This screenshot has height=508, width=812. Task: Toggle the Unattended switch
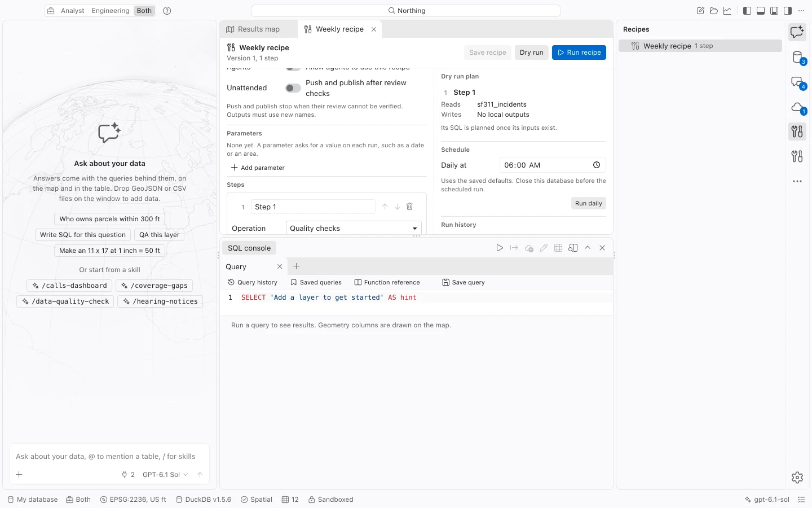pos(293,88)
